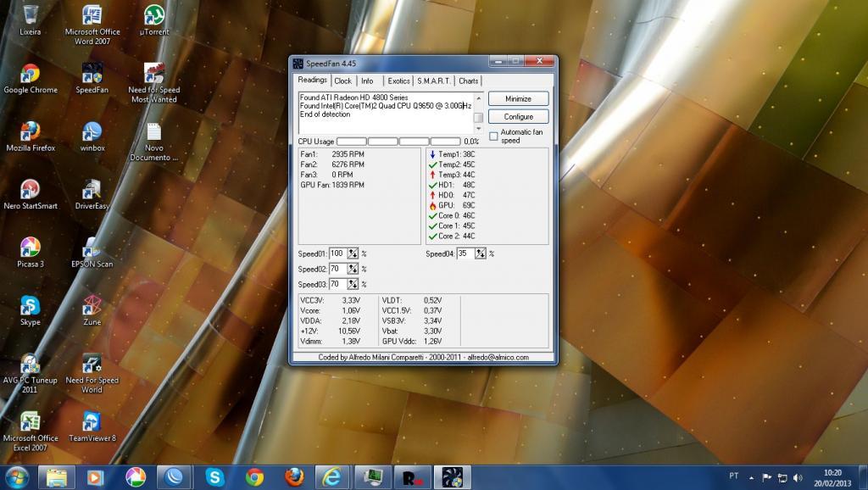
Task: Click the Speed04 percentage field
Action: pyautogui.click(x=465, y=253)
